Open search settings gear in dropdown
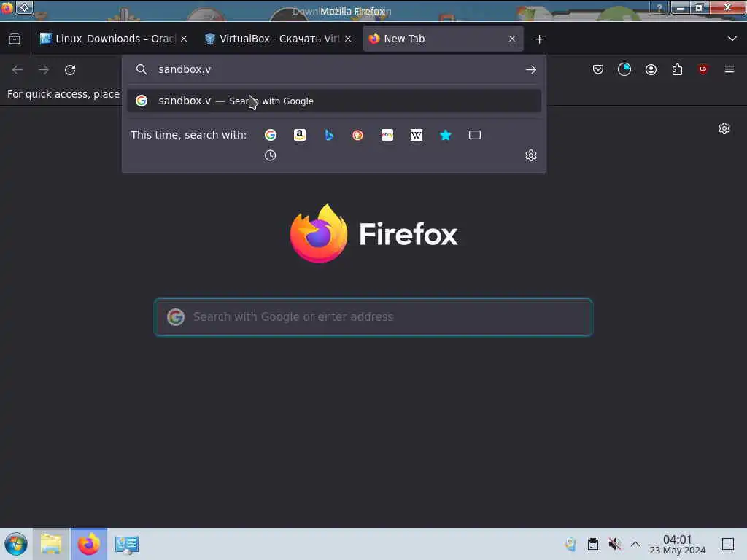Image resolution: width=747 pixels, height=560 pixels. tap(531, 156)
